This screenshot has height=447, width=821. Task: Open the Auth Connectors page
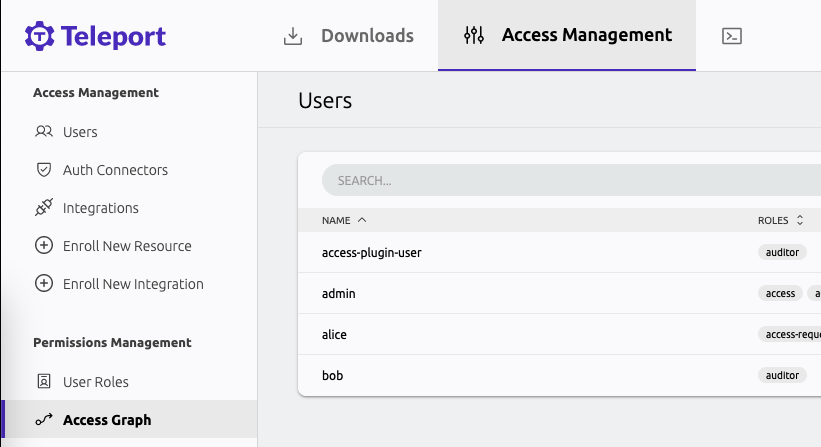point(115,170)
